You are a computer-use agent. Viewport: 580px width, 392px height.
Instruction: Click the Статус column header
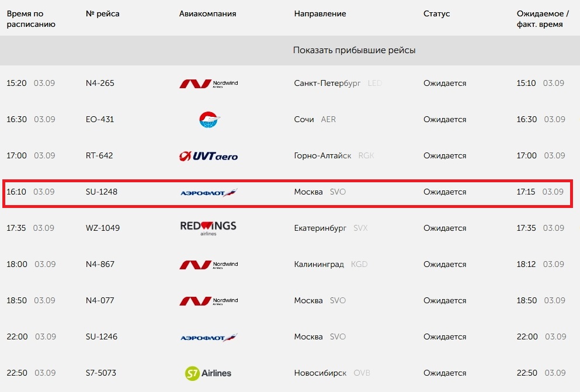coord(436,13)
